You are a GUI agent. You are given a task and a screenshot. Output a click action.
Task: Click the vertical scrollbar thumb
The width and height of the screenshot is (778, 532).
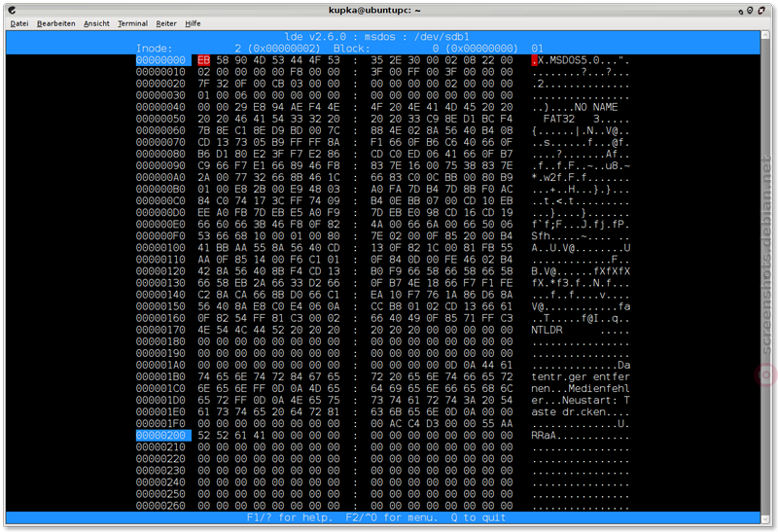tap(765, 277)
